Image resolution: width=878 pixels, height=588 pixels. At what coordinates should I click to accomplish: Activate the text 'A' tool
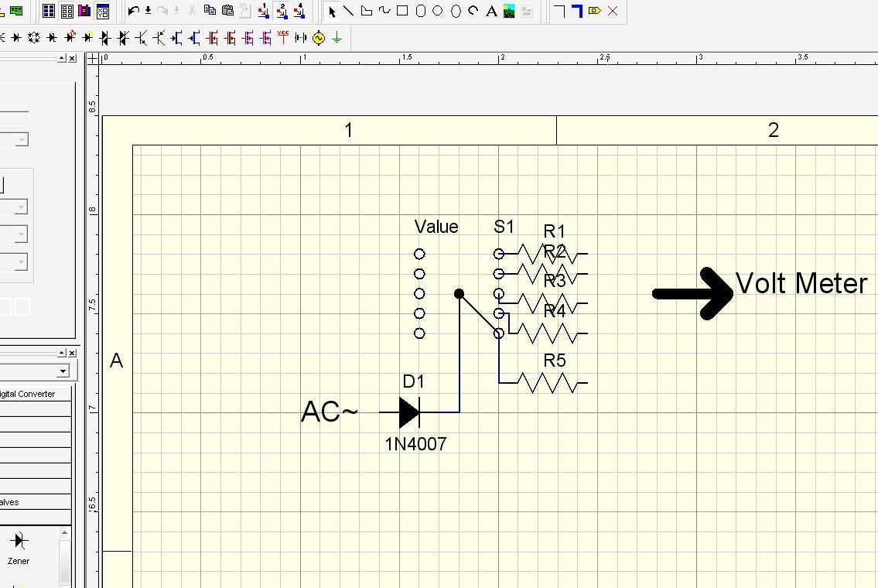(492, 11)
